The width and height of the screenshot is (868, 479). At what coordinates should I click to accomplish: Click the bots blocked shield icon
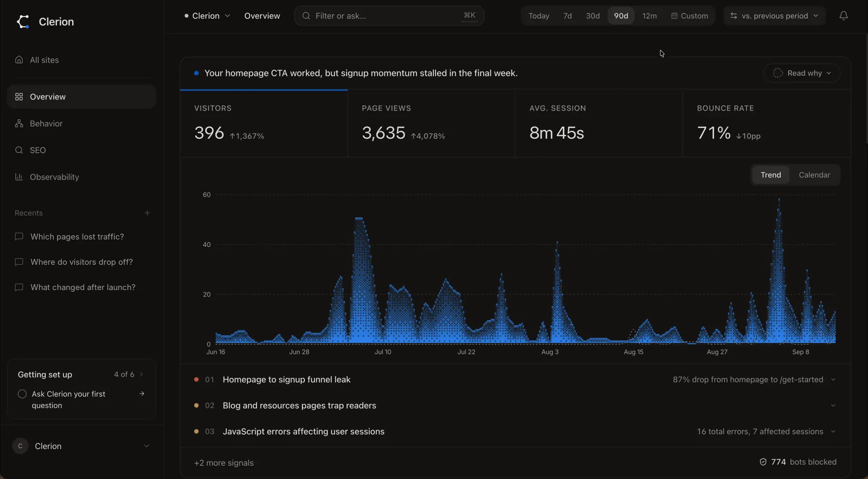763,462
